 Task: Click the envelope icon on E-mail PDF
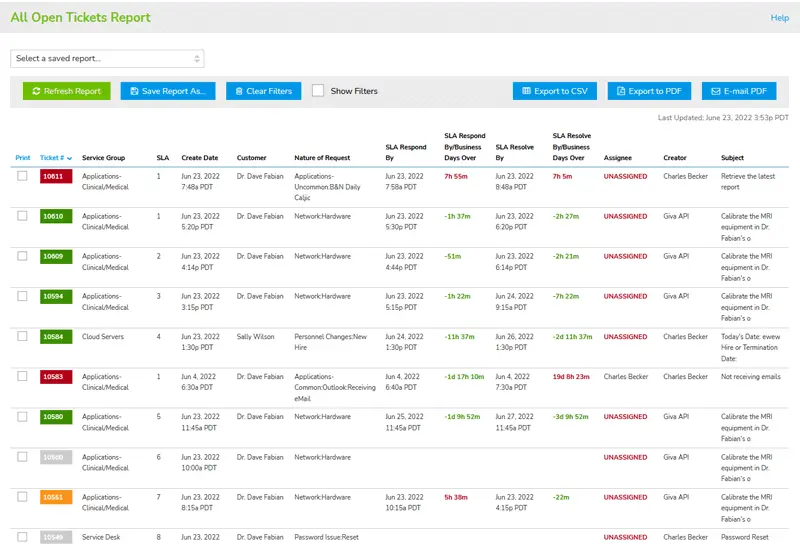pyautogui.click(x=715, y=91)
